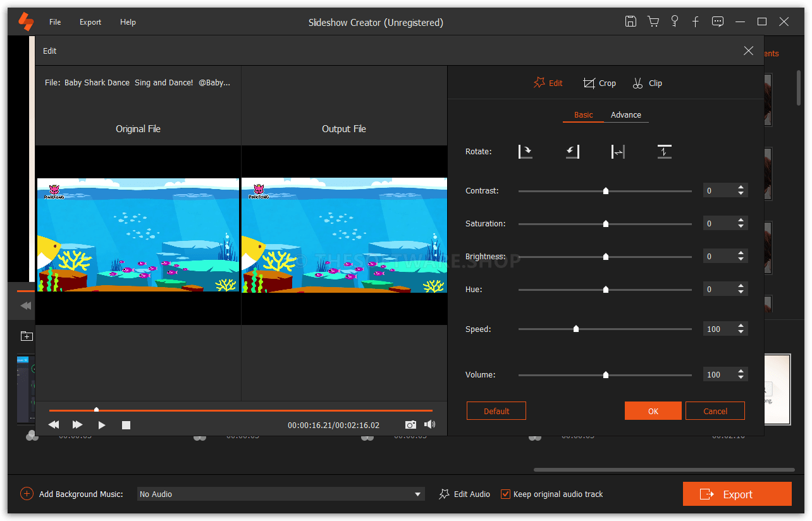The width and height of the screenshot is (812, 521).
Task: Share via the Facebook icon
Action: (695, 21)
